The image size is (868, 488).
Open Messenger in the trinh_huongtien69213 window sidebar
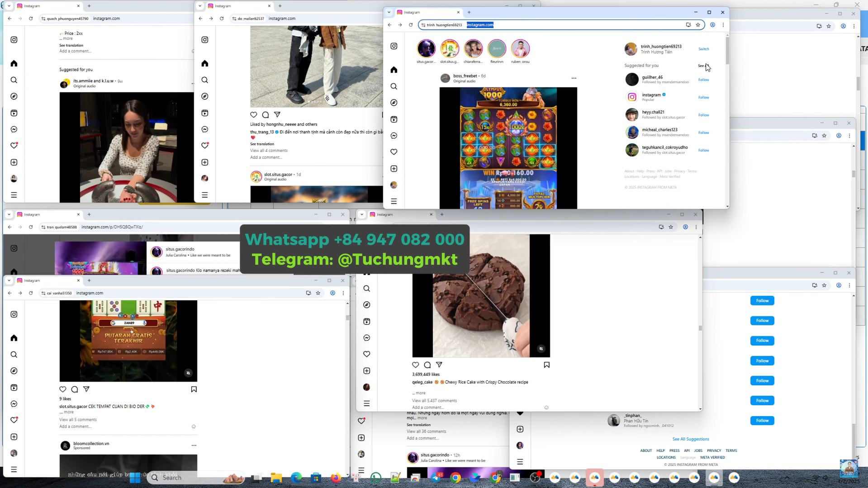394,136
